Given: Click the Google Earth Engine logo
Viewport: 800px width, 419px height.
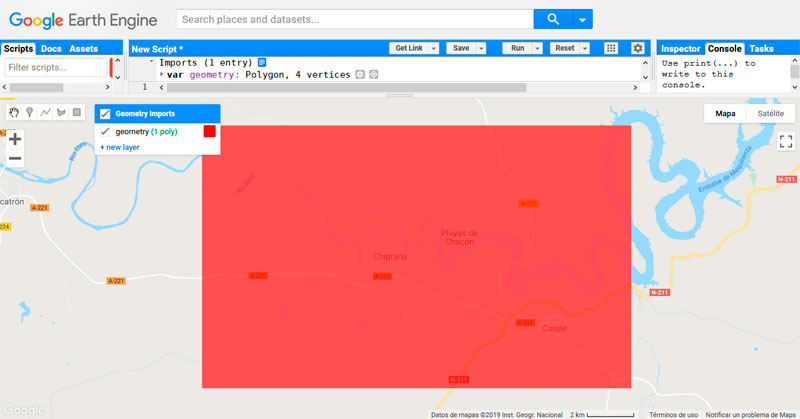Looking at the screenshot, I should click(x=83, y=20).
